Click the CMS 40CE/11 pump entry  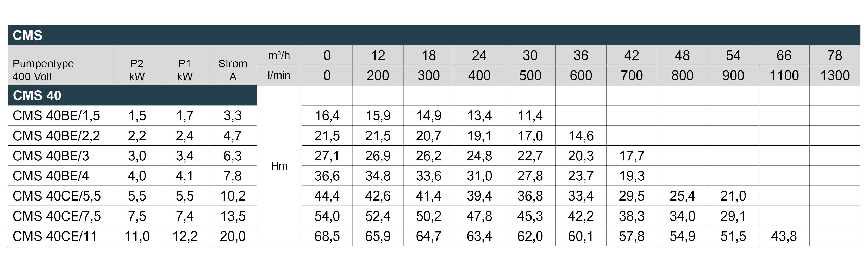point(55,236)
